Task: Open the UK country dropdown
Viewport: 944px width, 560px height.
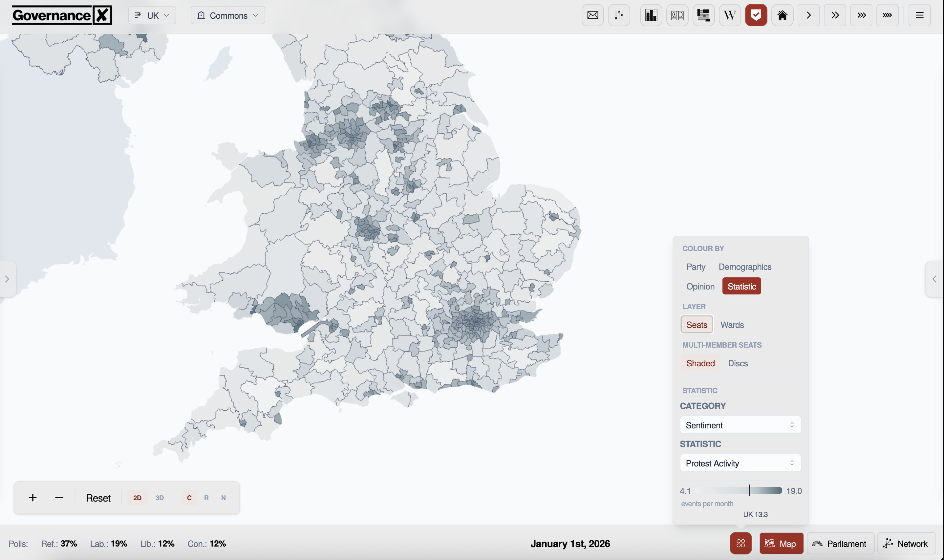Action: (152, 15)
